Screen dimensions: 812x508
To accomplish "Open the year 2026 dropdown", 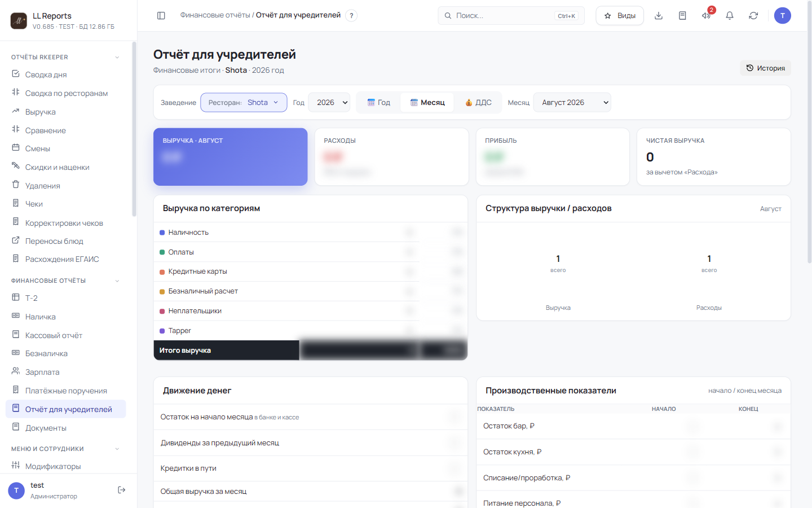I will tap(329, 103).
